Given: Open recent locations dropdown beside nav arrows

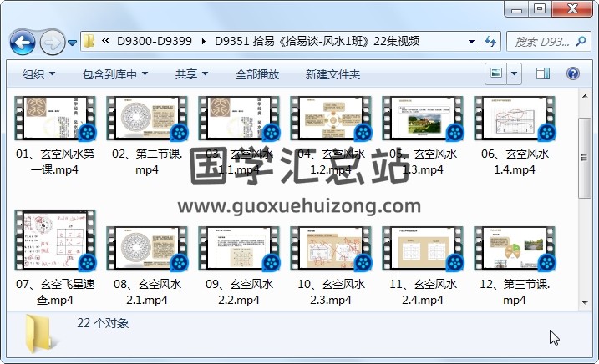Looking at the screenshot, I should coord(72,43).
